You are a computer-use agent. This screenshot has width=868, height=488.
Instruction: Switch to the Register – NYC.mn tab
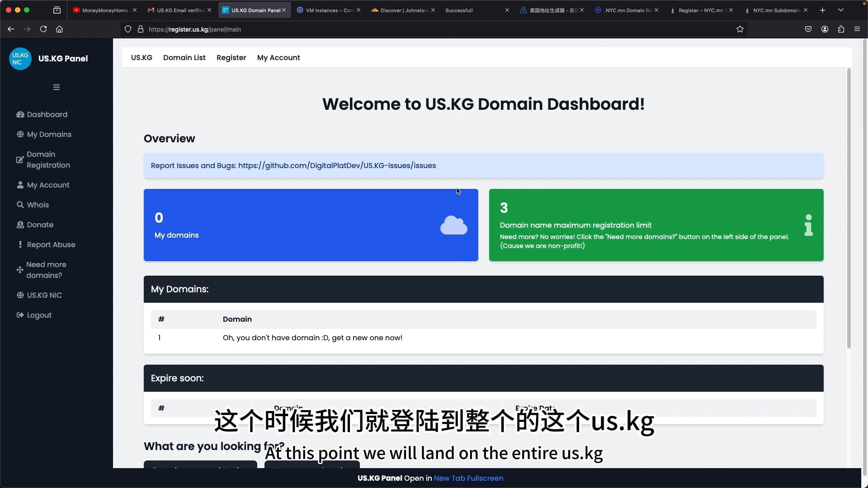[702, 10]
